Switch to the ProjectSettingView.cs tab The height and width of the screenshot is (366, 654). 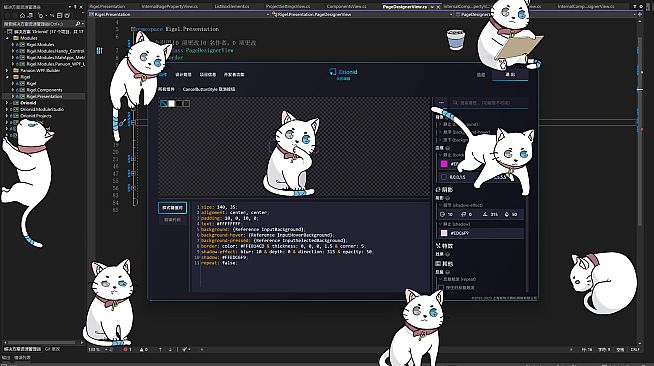288,7
